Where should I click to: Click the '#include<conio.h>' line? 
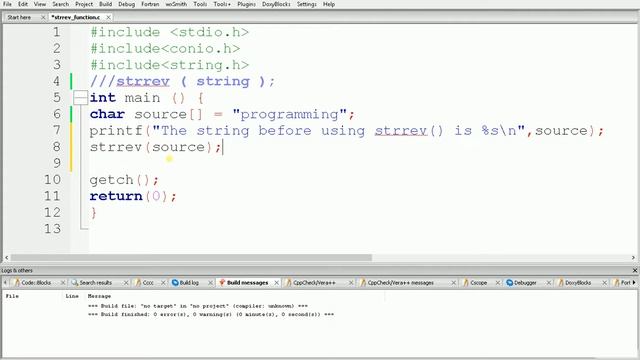pos(165,49)
